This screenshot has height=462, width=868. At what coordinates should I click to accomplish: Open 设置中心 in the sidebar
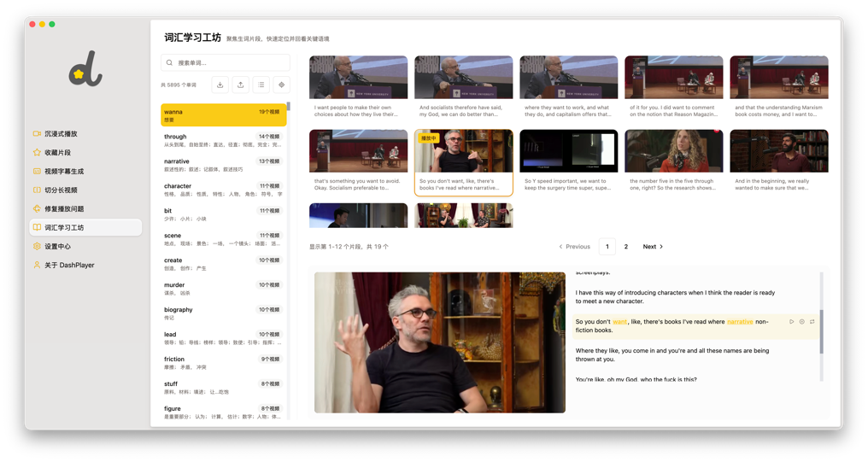point(85,246)
